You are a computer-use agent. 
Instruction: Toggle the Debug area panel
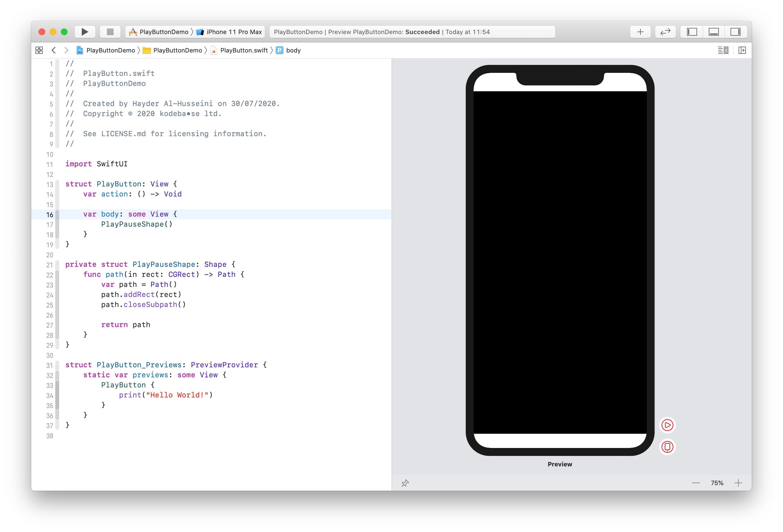click(x=714, y=32)
